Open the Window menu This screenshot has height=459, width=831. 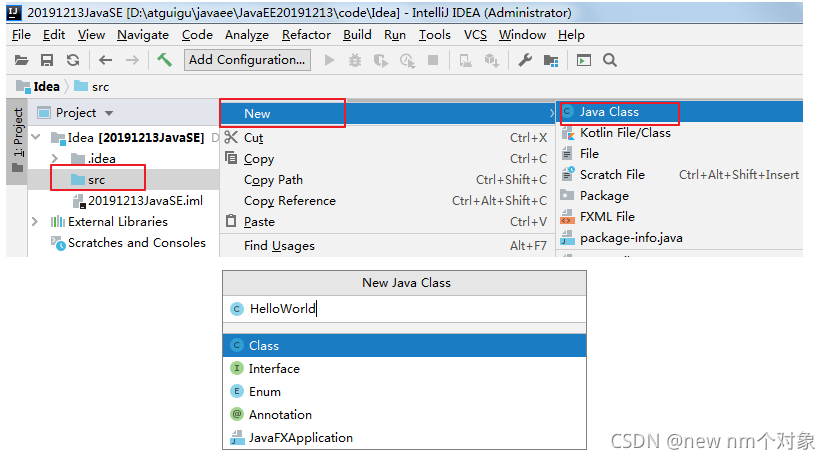point(522,35)
